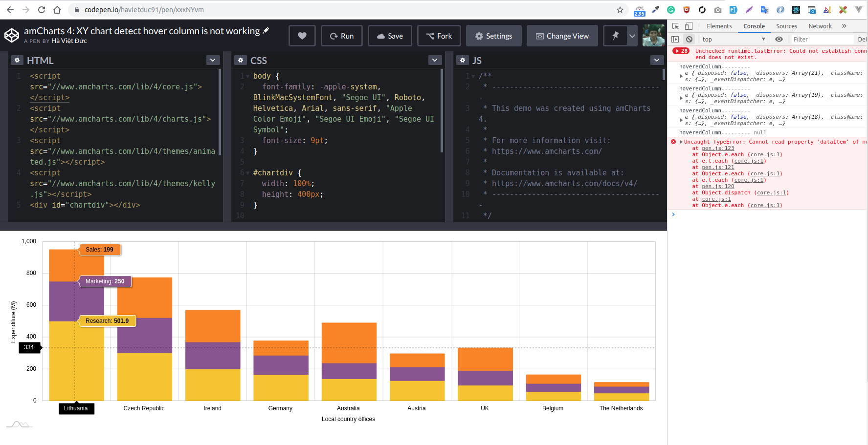Switch to the Elements tab in DevTools

coord(719,26)
